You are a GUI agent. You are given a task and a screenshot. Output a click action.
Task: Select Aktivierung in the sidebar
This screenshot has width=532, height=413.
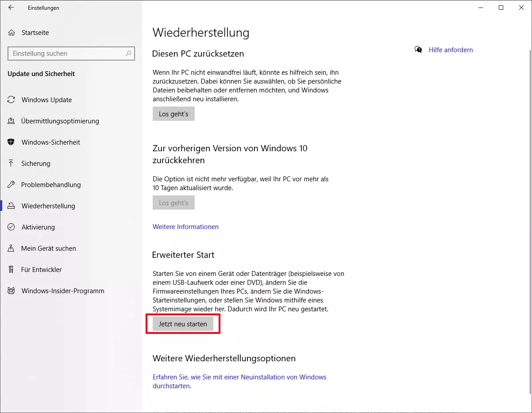[38, 227]
